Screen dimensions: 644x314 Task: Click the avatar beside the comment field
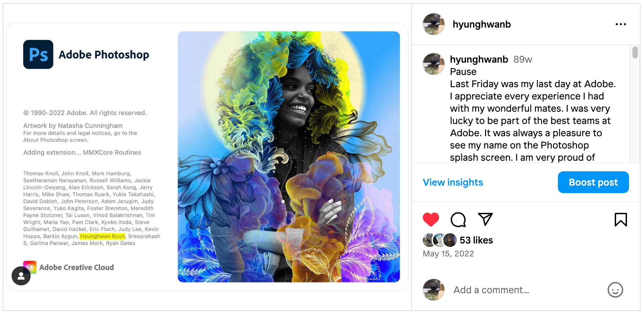coord(433,290)
